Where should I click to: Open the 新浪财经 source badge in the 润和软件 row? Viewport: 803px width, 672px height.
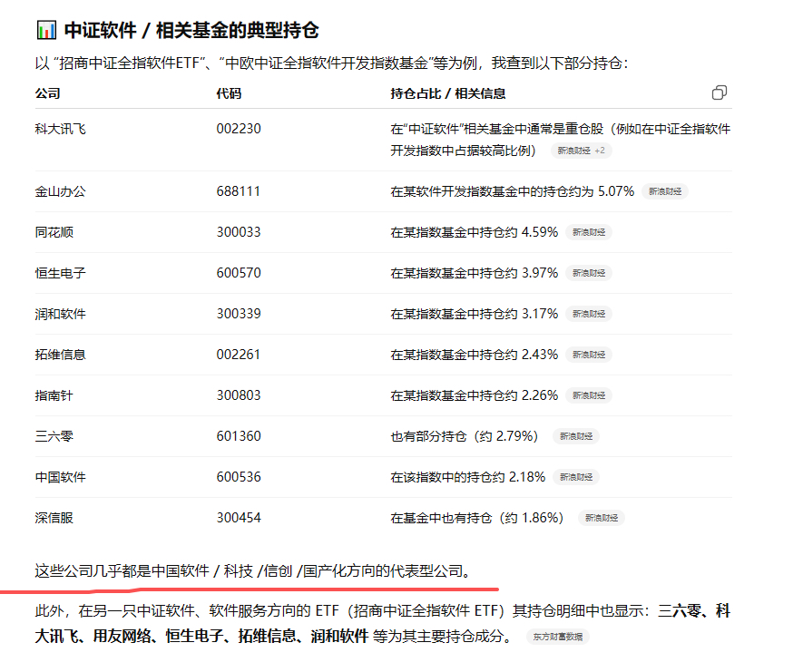(589, 314)
